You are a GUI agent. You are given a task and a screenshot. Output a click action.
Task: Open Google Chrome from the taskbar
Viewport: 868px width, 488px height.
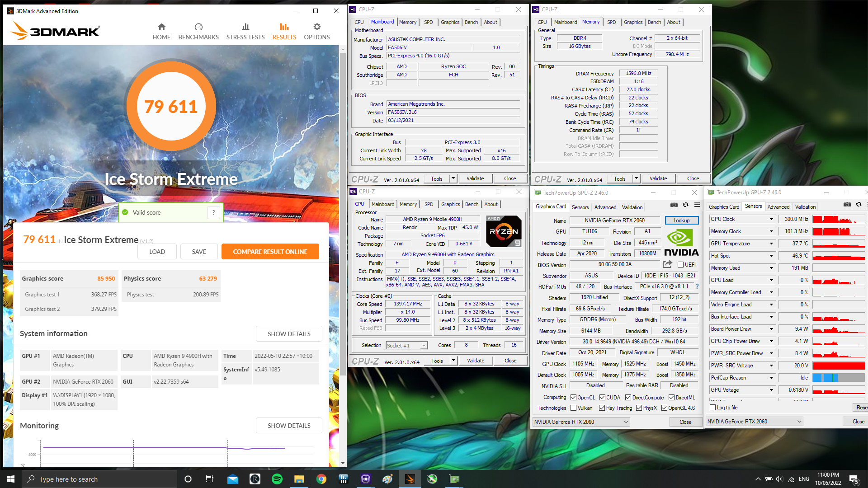321,479
